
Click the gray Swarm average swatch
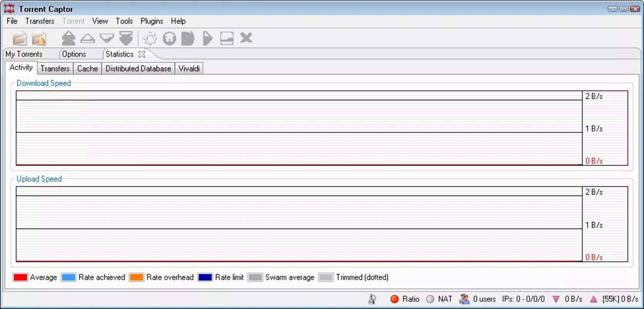tap(255, 277)
